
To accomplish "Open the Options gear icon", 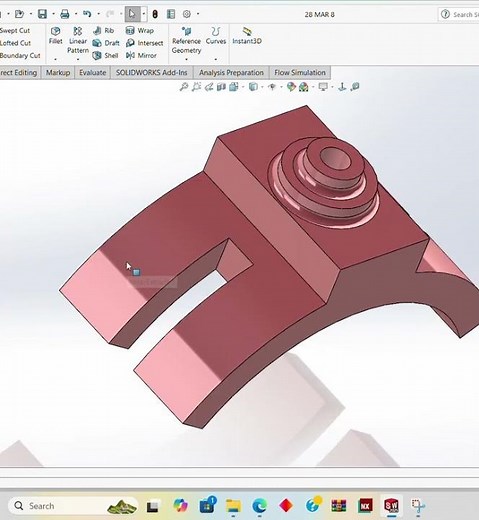I will tap(187, 14).
